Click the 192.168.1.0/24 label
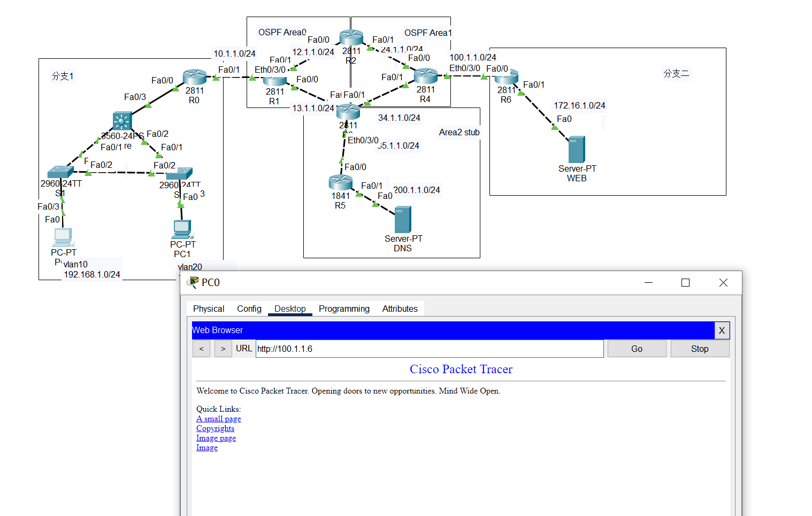812x516 pixels. click(x=92, y=274)
